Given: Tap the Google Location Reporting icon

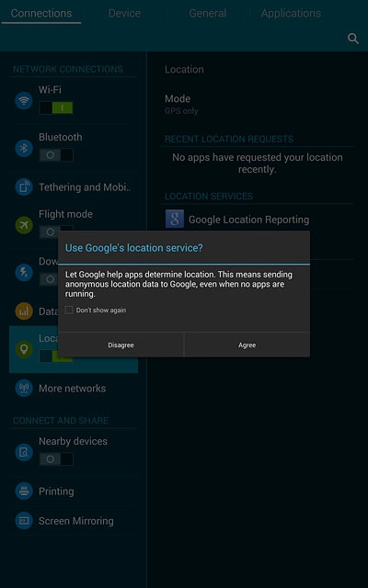Looking at the screenshot, I should point(175,219).
